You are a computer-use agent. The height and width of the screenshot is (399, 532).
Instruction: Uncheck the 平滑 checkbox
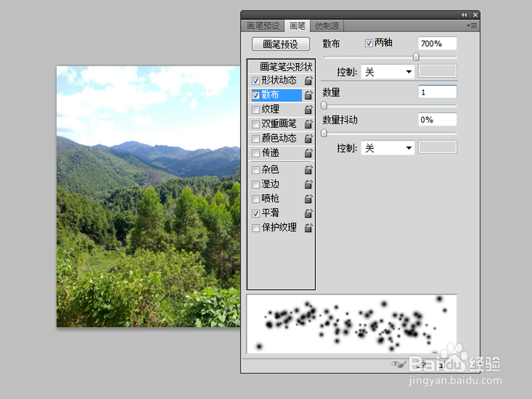[256, 213]
